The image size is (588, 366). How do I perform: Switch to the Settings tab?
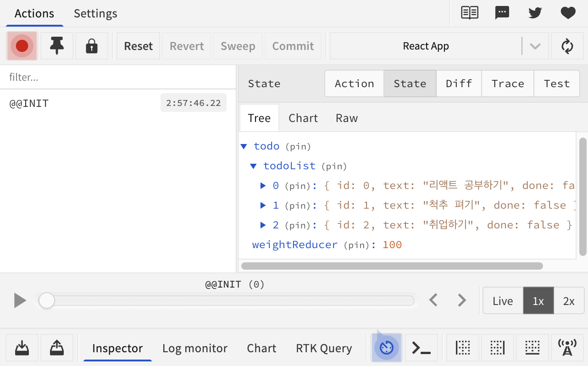click(95, 13)
